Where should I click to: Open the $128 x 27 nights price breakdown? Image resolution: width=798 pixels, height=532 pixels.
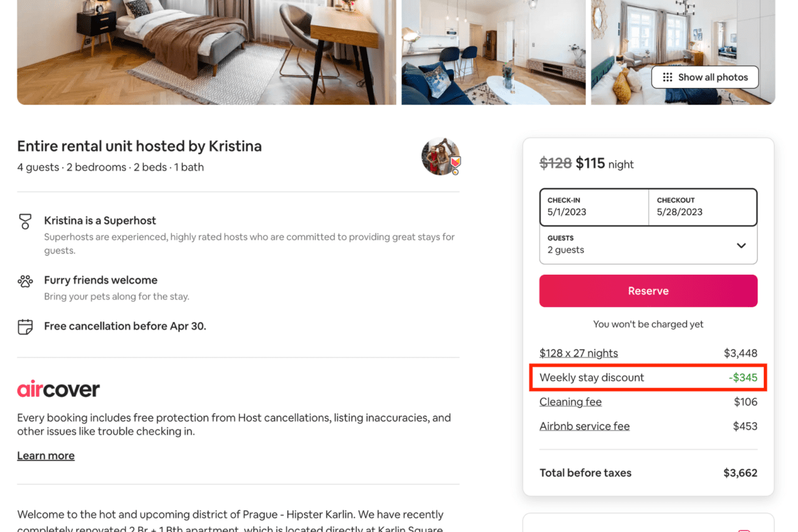pos(578,353)
